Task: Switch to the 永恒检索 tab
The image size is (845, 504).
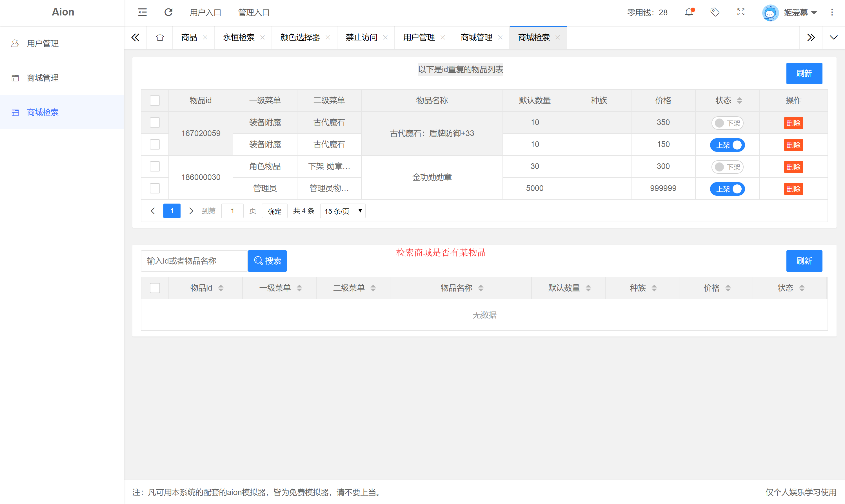Action: pos(239,37)
